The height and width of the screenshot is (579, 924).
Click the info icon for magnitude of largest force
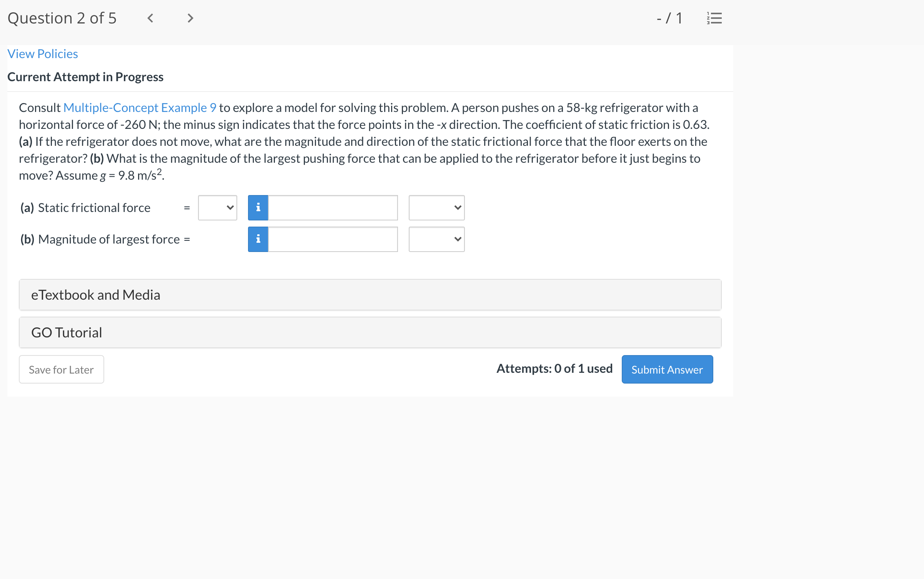pyautogui.click(x=259, y=239)
